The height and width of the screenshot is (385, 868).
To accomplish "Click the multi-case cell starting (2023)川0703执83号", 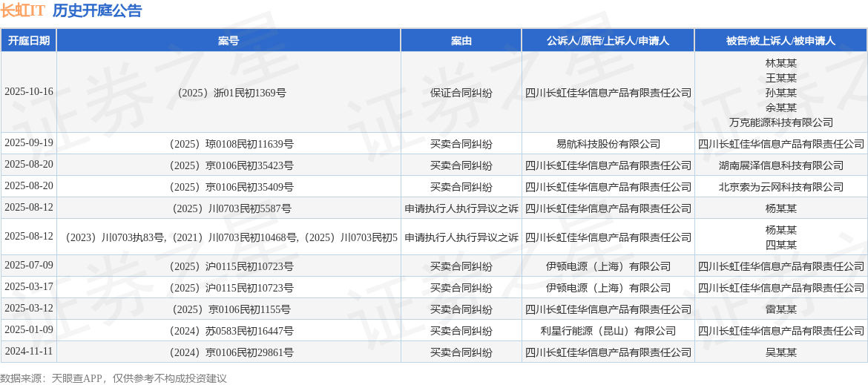I will tap(228, 238).
